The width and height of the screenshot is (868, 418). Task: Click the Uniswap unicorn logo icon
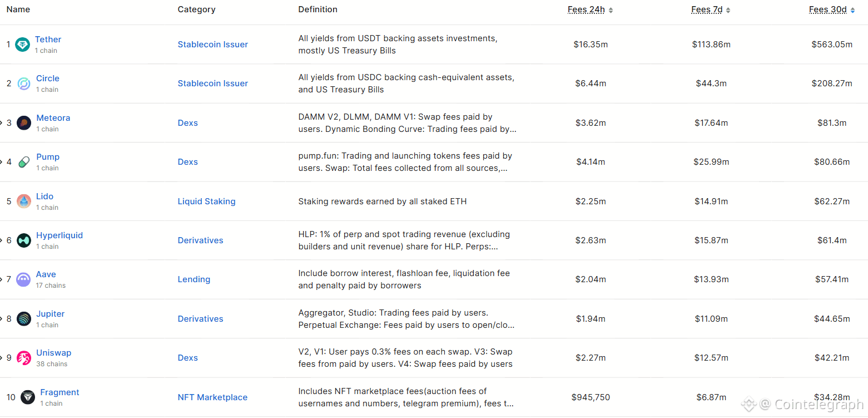coord(24,358)
